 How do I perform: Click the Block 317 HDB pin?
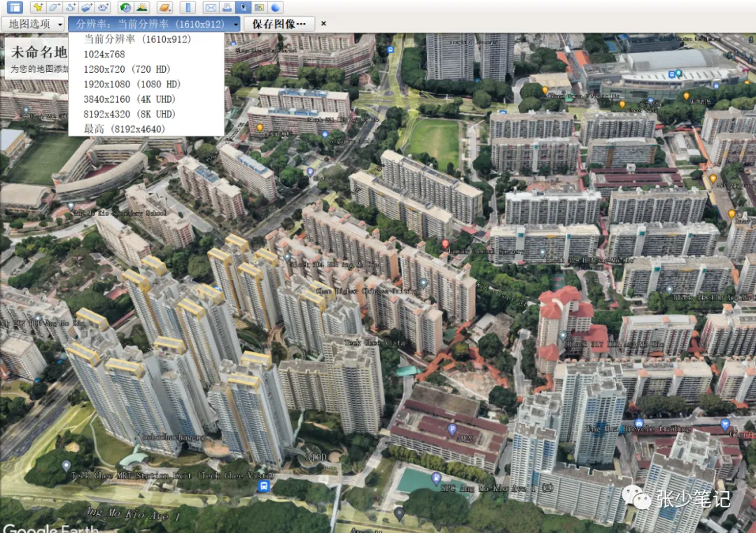[x=563, y=336]
